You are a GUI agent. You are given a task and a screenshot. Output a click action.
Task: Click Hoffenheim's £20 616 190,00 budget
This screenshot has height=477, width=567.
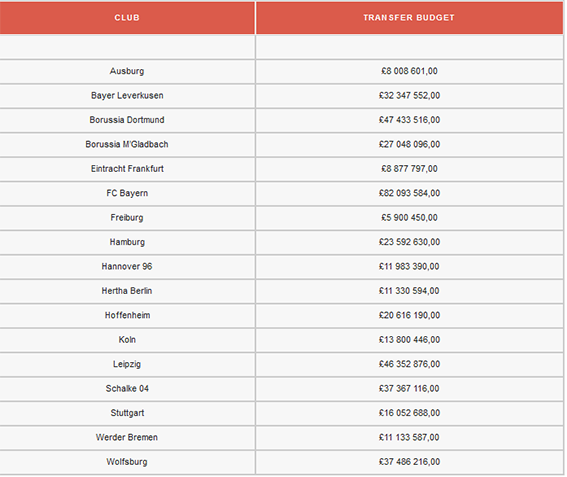(409, 316)
